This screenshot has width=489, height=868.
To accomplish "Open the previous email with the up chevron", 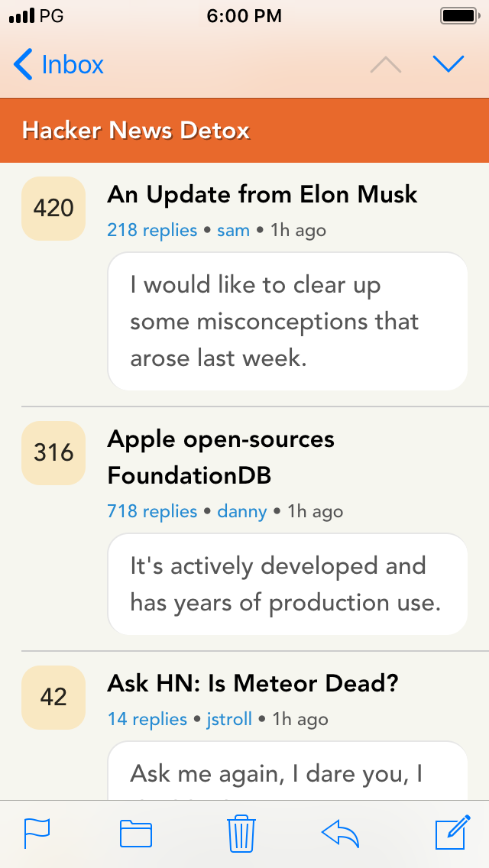I will pyautogui.click(x=386, y=64).
